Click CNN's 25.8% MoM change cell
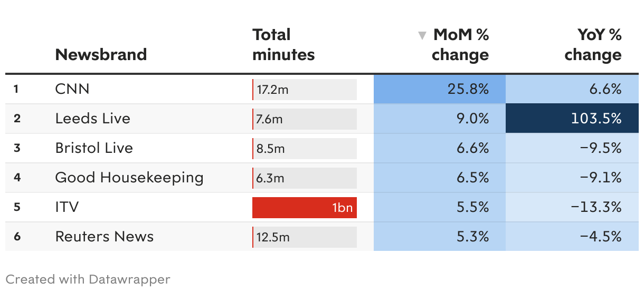This screenshot has width=644, height=292. pos(440,89)
